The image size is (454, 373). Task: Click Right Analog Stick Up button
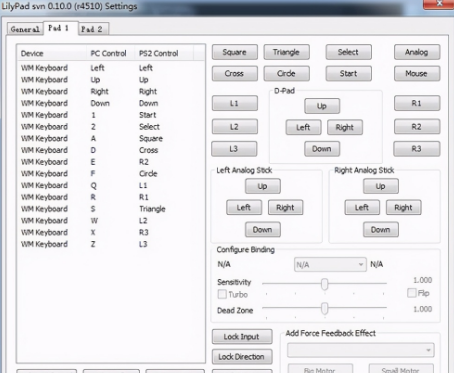381,186
